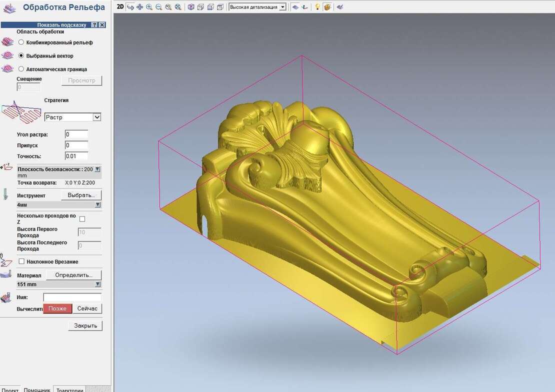Click the light bulb lighting icon

pos(317,7)
